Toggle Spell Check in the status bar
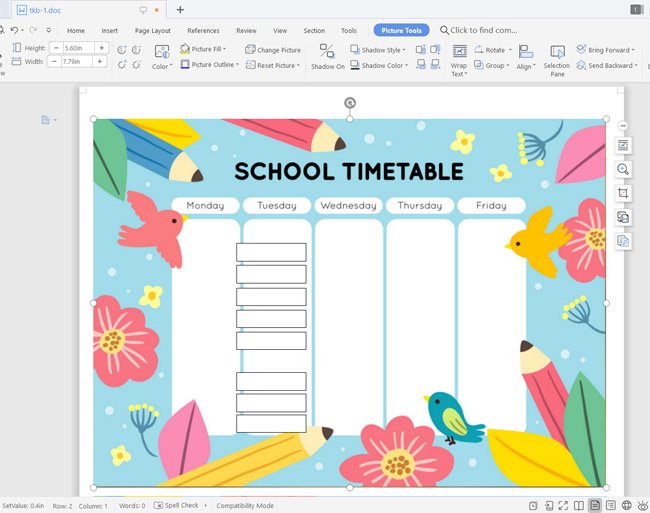The height and width of the screenshot is (513, 650). pyautogui.click(x=176, y=506)
